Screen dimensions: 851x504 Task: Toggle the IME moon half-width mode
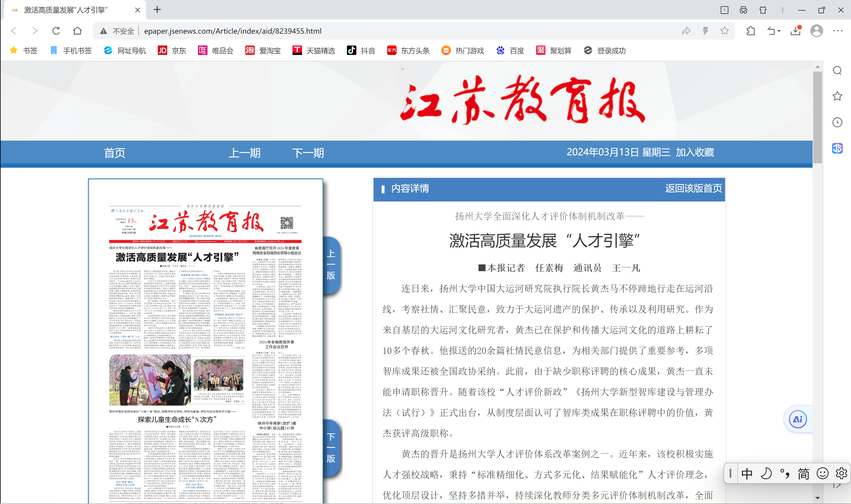click(x=766, y=474)
